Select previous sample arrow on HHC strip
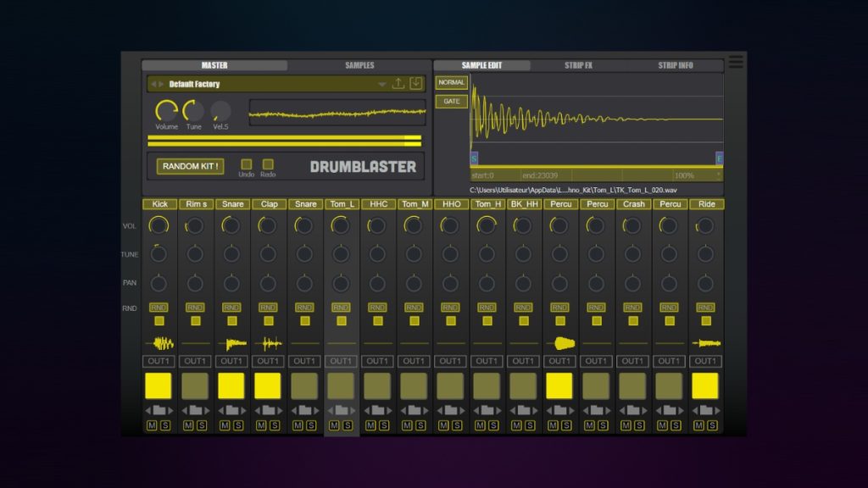Image resolution: width=868 pixels, height=488 pixels. coord(366,411)
